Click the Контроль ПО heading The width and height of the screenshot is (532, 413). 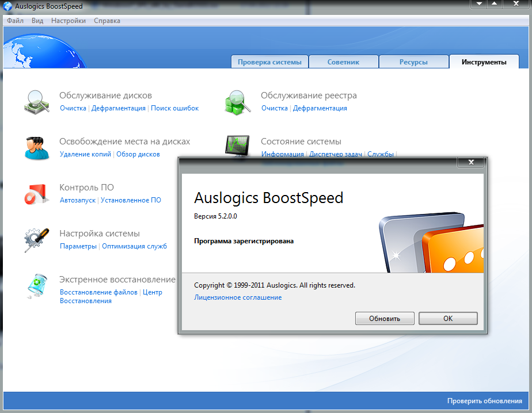pyautogui.click(x=86, y=188)
